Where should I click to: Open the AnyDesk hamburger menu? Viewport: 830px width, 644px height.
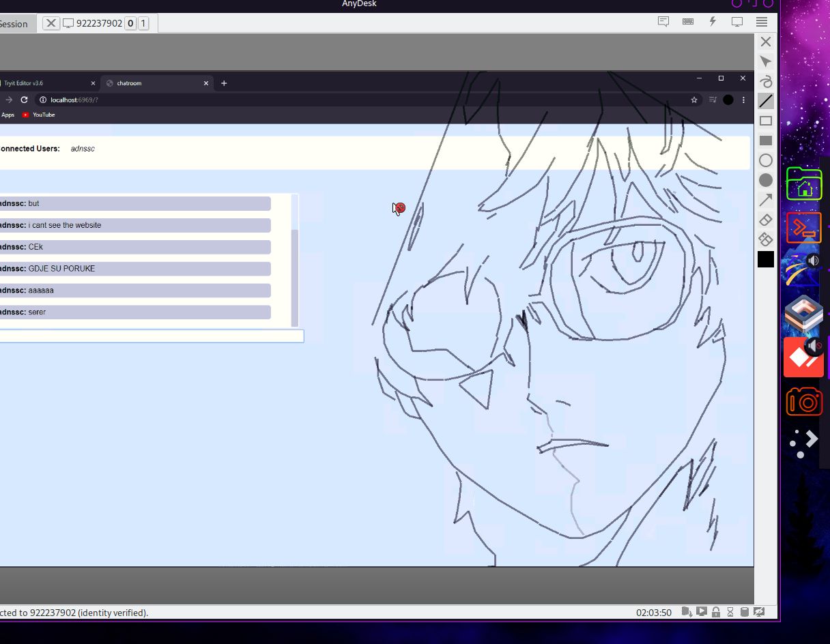tap(761, 21)
